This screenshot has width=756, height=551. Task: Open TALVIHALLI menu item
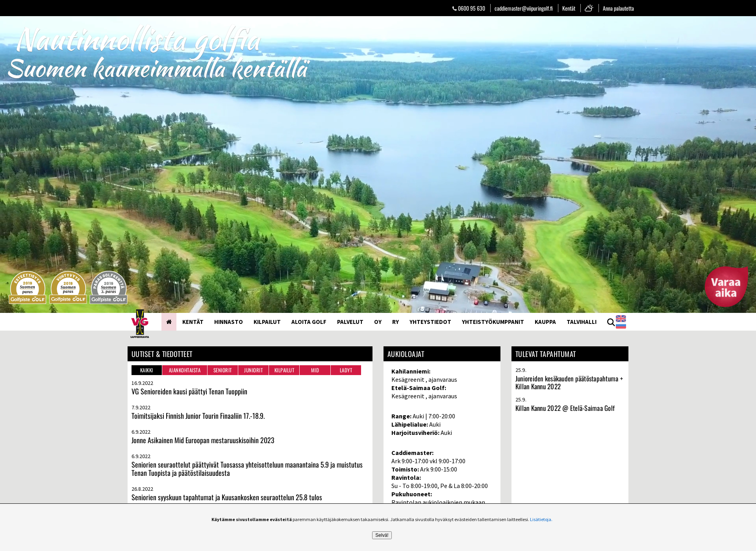click(582, 322)
